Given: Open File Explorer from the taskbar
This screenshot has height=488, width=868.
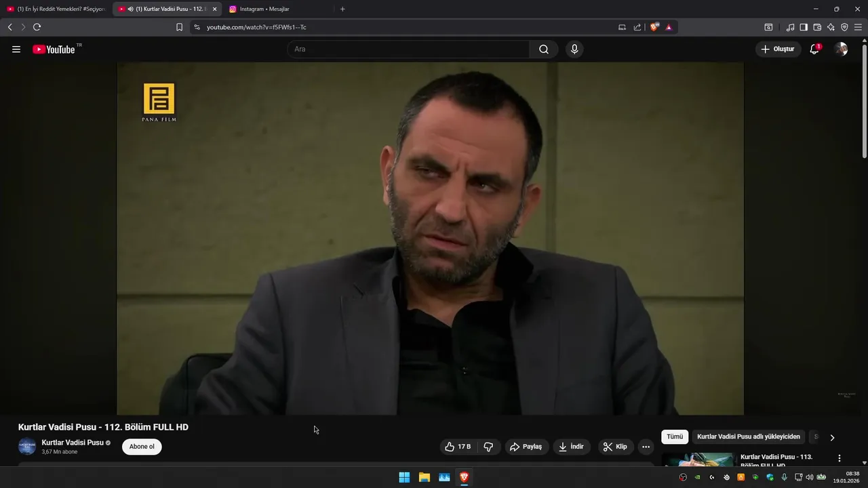Looking at the screenshot, I should click(424, 477).
